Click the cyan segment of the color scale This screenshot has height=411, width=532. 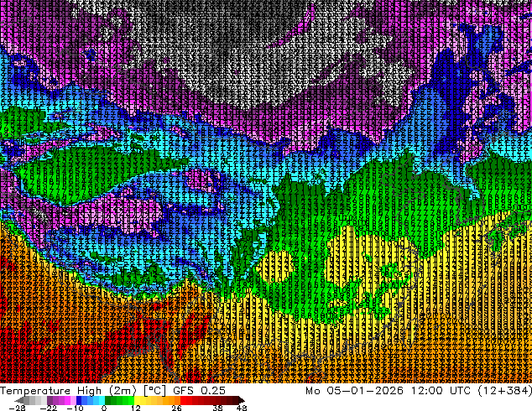click(x=102, y=400)
